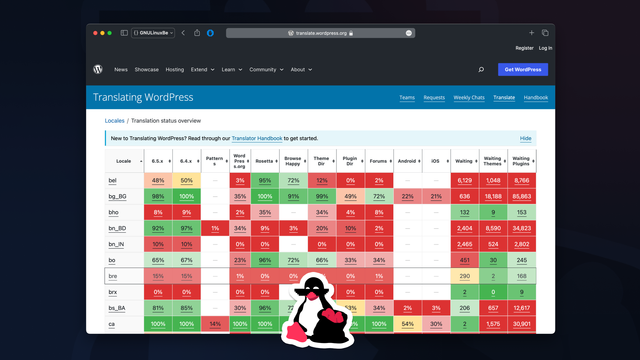Open the bs_BA locale link
Viewport: 640px width, 360px height.
click(x=117, y=308)
